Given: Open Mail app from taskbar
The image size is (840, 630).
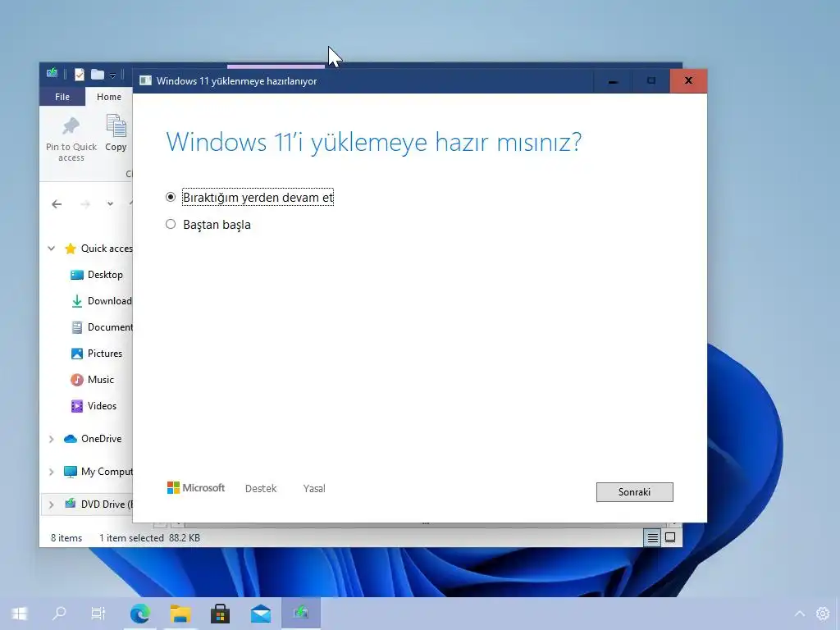Looking at the screenshot, I should point(261,614).
